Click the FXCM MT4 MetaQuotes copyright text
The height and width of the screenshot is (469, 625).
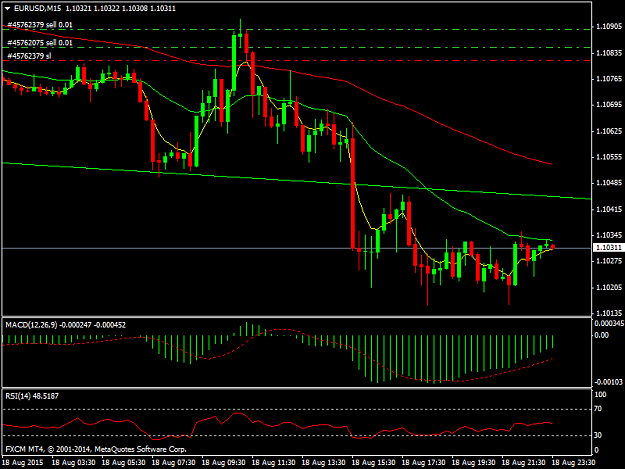click(96, 449)
